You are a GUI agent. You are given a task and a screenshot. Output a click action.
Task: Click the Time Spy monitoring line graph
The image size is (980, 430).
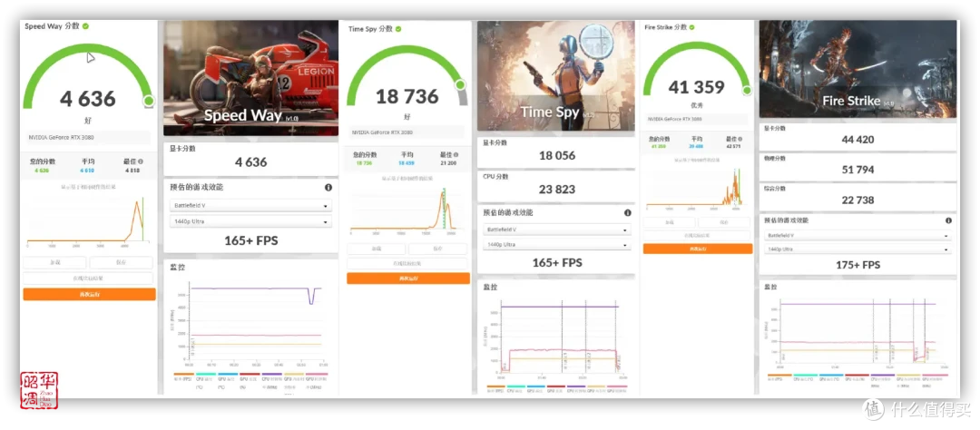coord(555,338)
